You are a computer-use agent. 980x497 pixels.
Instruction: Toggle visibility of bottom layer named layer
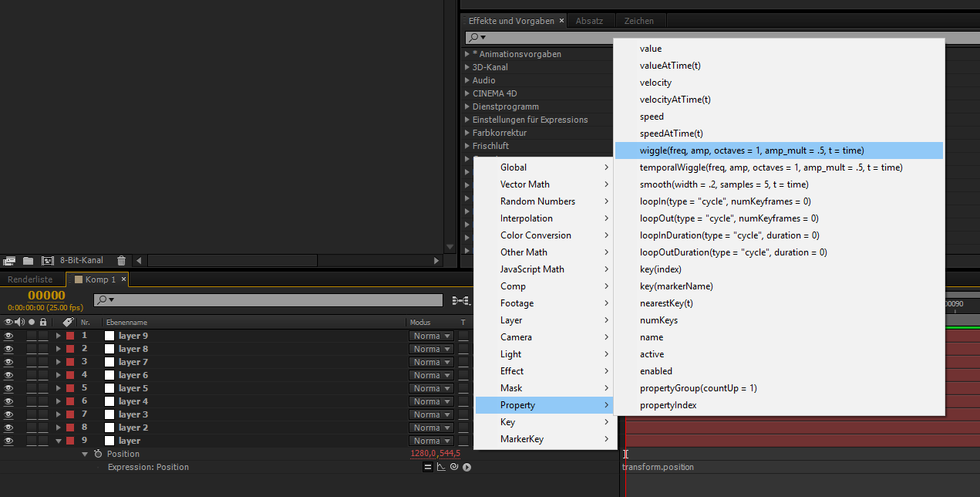click(8, 441)
